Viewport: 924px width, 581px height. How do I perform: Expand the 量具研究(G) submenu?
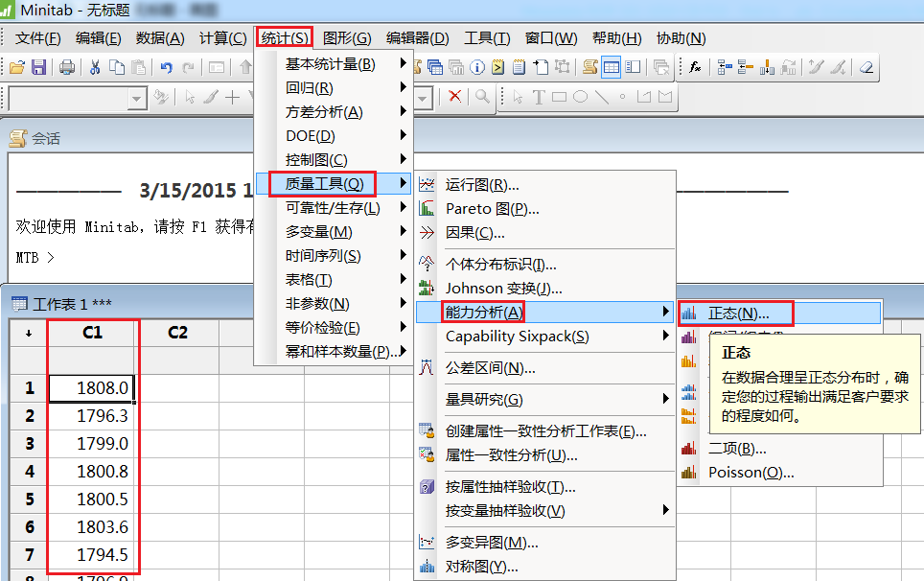coord(545,400)
